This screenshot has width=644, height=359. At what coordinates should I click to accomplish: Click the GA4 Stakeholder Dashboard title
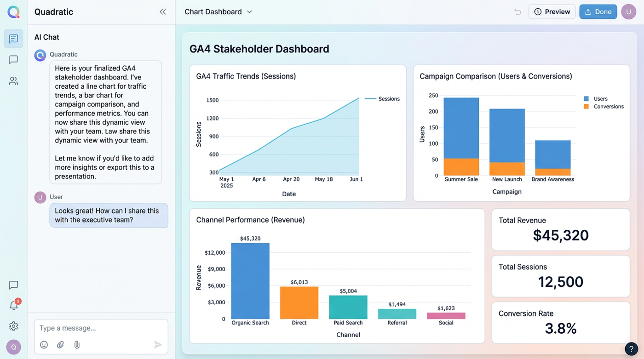(x=259, y=49)
